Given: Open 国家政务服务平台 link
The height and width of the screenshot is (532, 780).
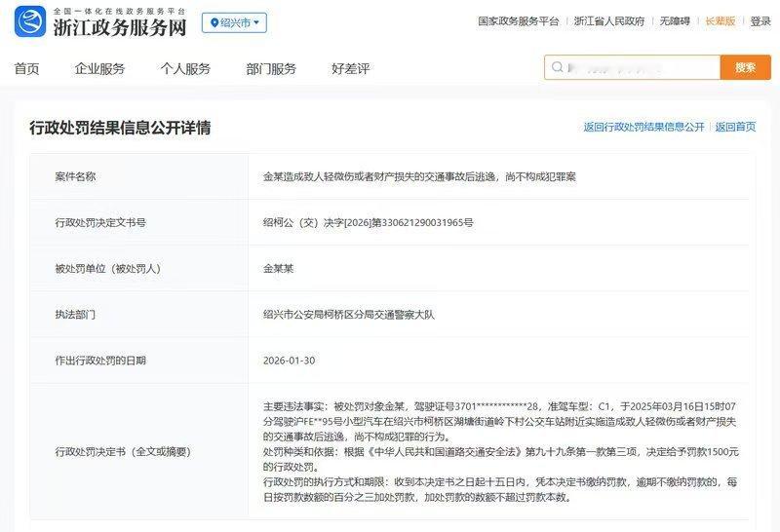Looking at the screenshot, I should (x=519, y=21).
